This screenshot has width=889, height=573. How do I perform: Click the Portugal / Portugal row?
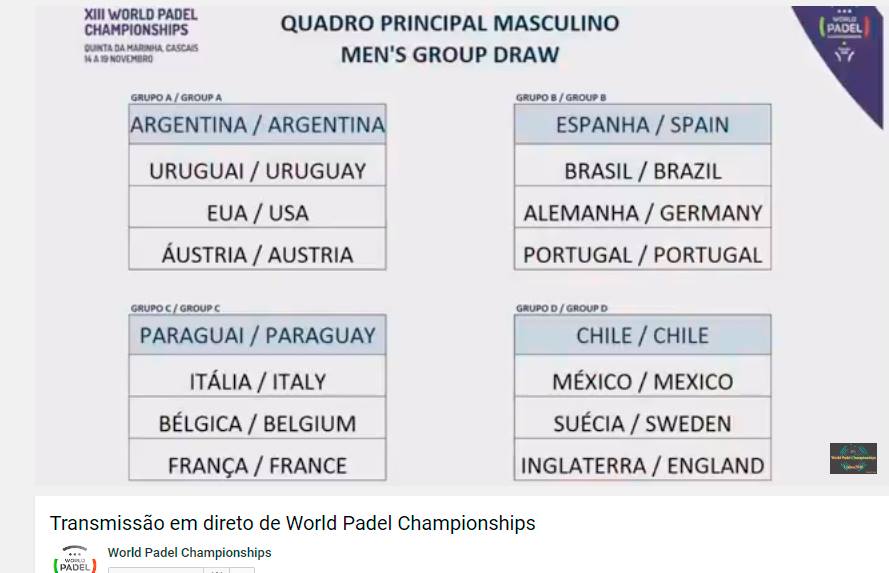642,249
